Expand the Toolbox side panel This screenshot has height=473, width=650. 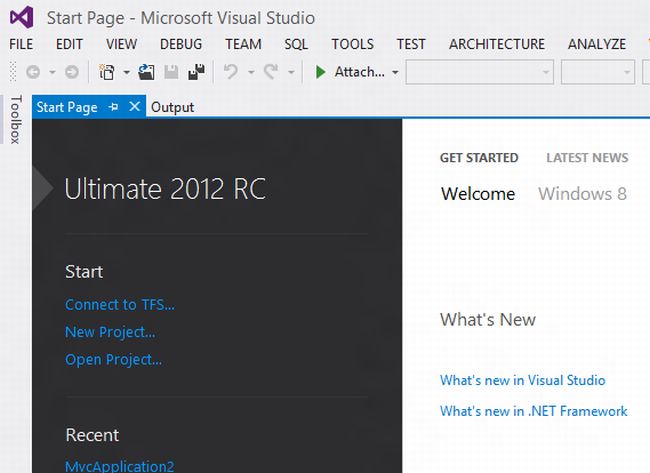click(x=15, y=119)
